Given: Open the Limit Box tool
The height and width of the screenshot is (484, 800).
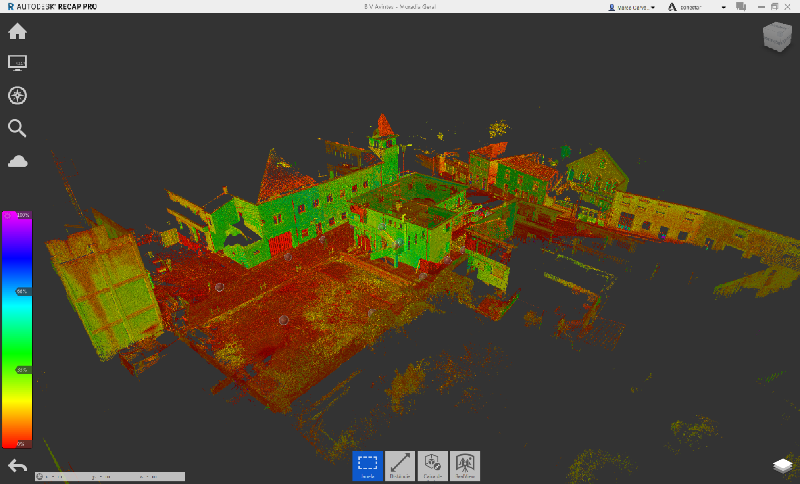Looking at the screenshot, I should [432, 465].
